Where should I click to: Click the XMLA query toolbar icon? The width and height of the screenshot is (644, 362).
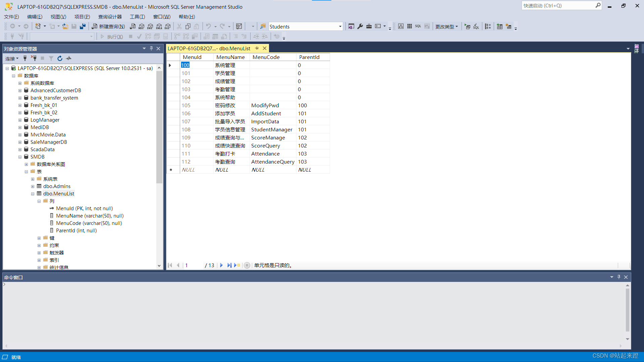159,26
